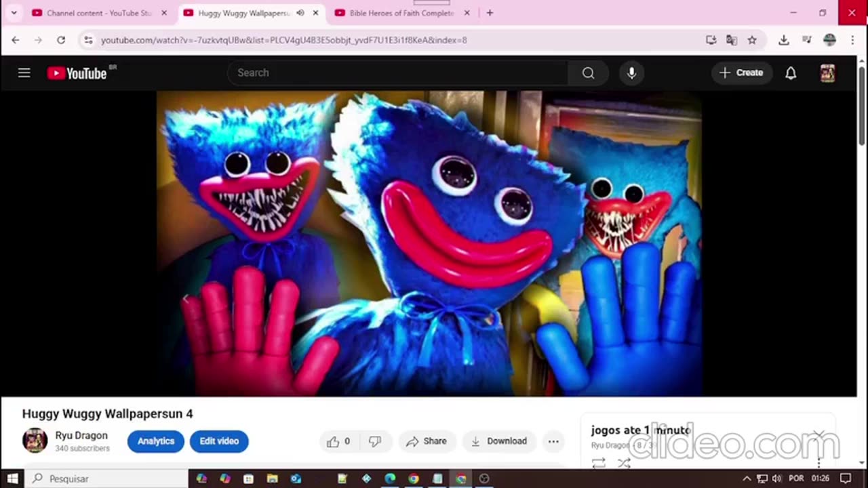Show hidden system tray icons chevron
The height and width of the screenshot is (488, 868).
coord(747,479)
